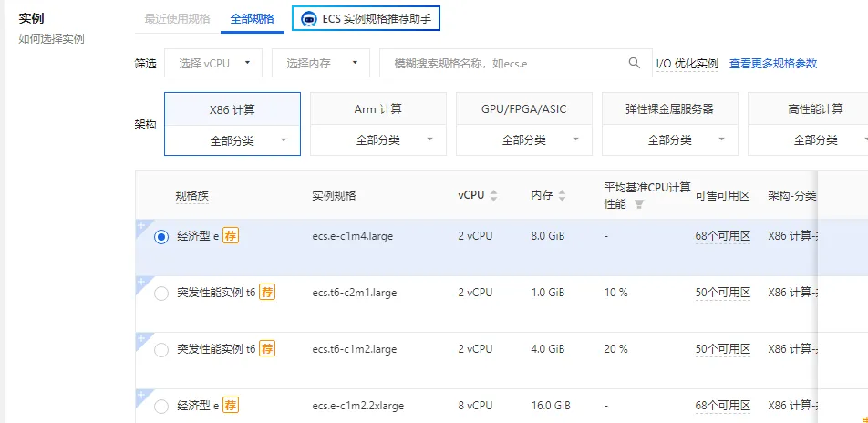Open the 平均基准CPU计算性能 filter funnel
The image size is (868, 423).
point(639,204)
